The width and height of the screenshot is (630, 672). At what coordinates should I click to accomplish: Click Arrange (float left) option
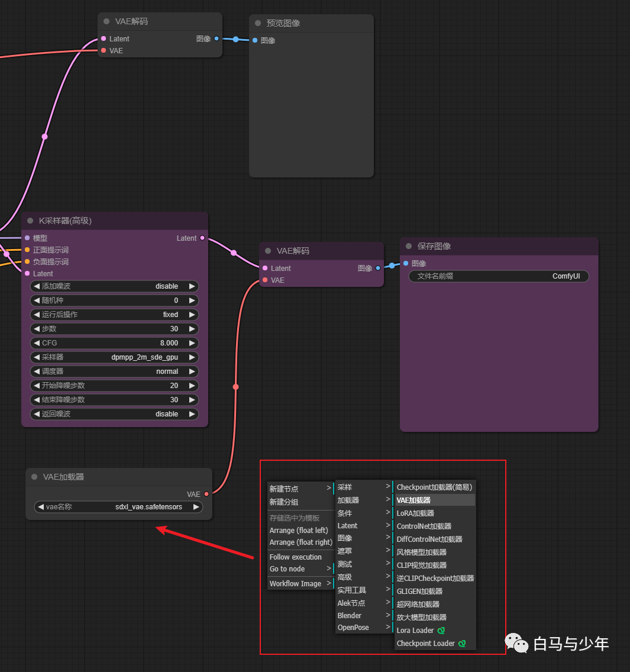coord(299,531)
